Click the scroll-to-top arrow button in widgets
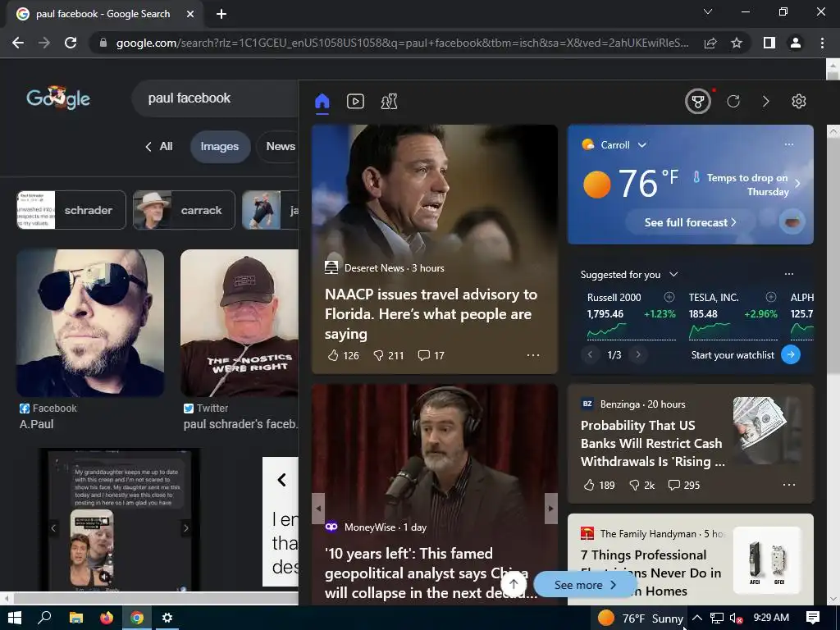Image resolution: width=840 pixels, height=630 pixels. 514,584
